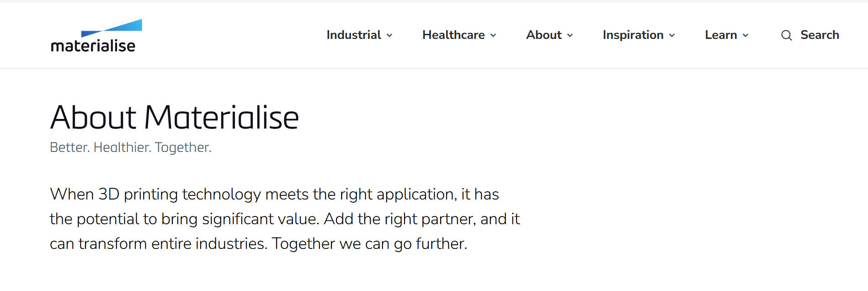Click the tagline 'Better. Healthier. Together.'
Screen dimensions: 868x291
click(x=130, y=147)
